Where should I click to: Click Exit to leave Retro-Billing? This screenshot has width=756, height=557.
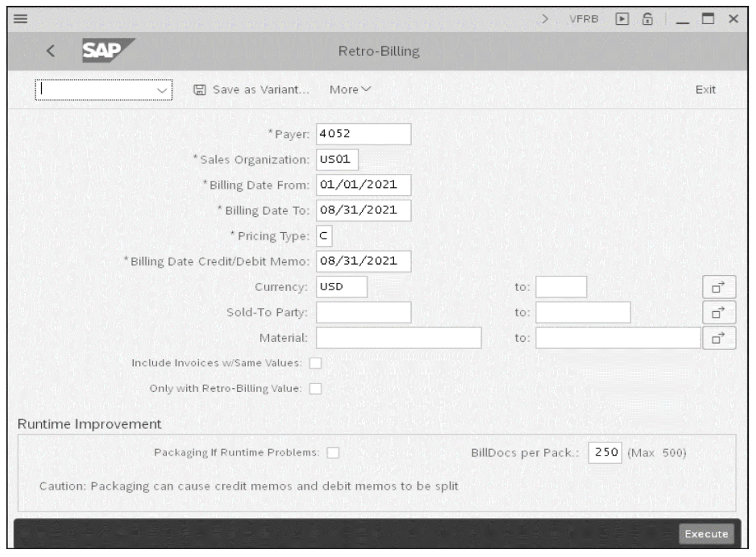[705, 89]
